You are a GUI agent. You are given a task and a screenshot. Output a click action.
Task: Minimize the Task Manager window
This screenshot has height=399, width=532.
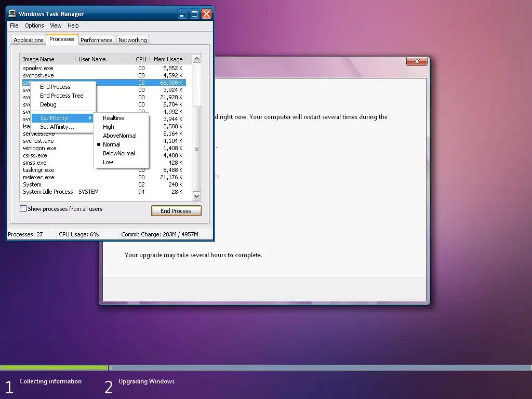coord(182,14)
